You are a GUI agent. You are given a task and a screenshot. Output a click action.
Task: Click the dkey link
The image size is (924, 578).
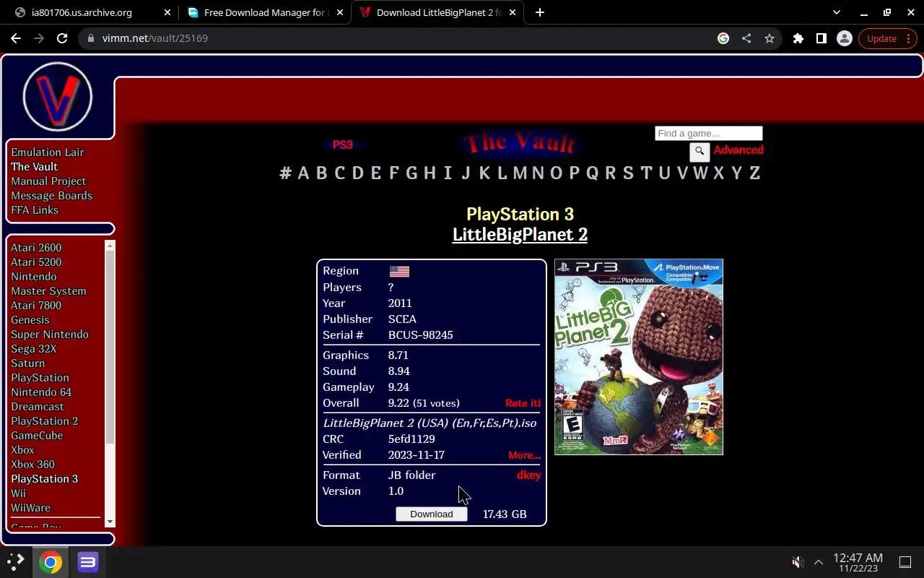point(528,475)
